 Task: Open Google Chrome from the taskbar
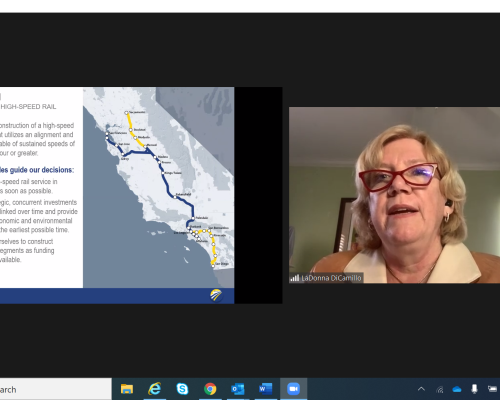[x=210, y=389]
